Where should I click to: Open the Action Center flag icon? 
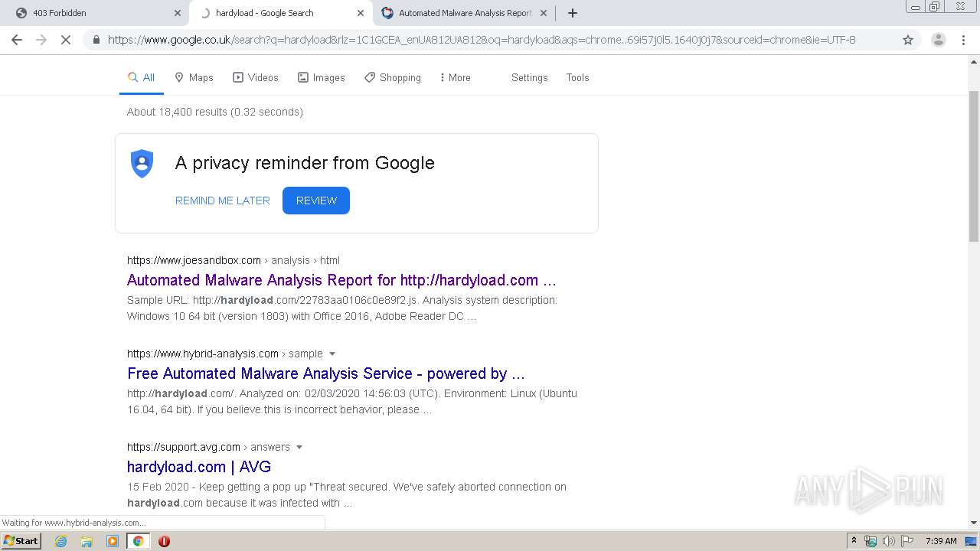click(x=907, y=541)
